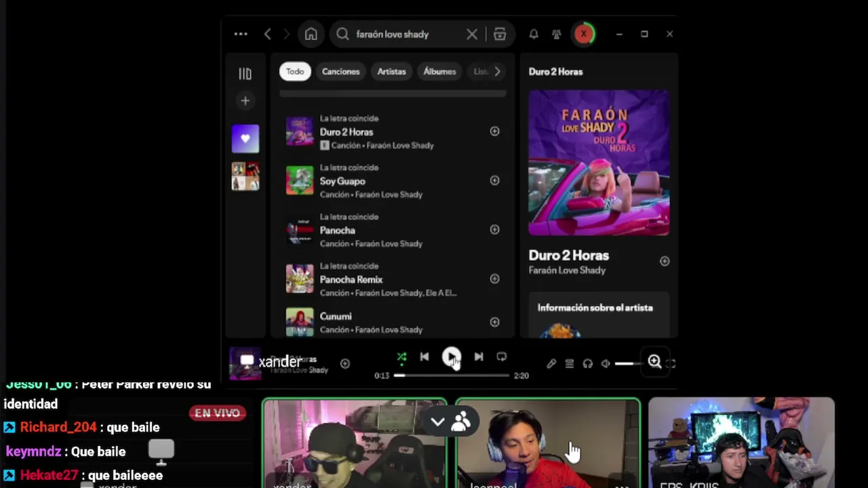Click the EN VIVO live badge

[x=217, y=413]
